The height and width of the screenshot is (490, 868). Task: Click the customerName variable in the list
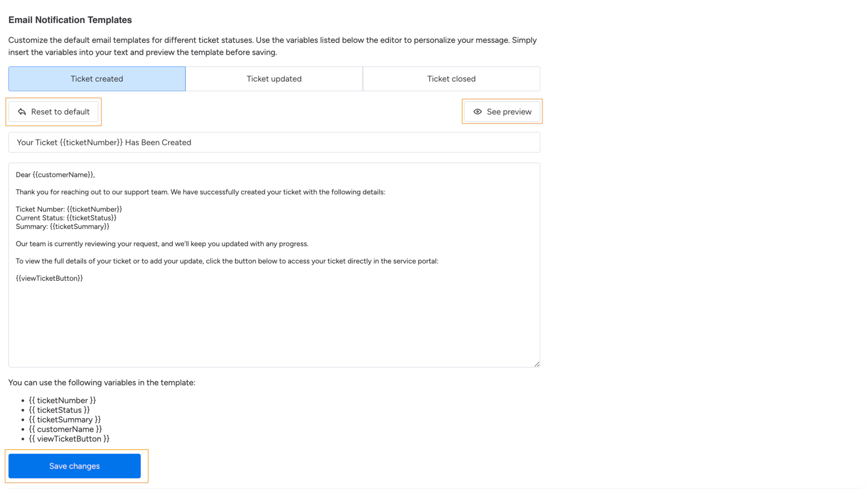(65, 429)
